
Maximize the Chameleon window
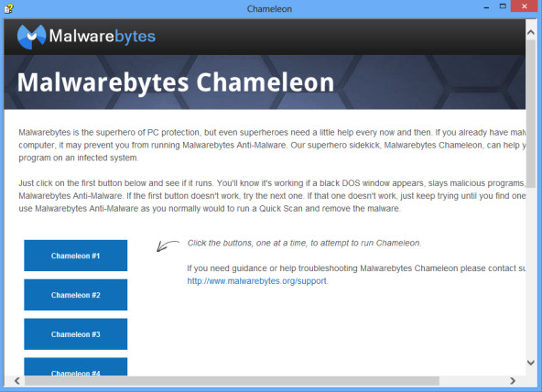(503, 6)
